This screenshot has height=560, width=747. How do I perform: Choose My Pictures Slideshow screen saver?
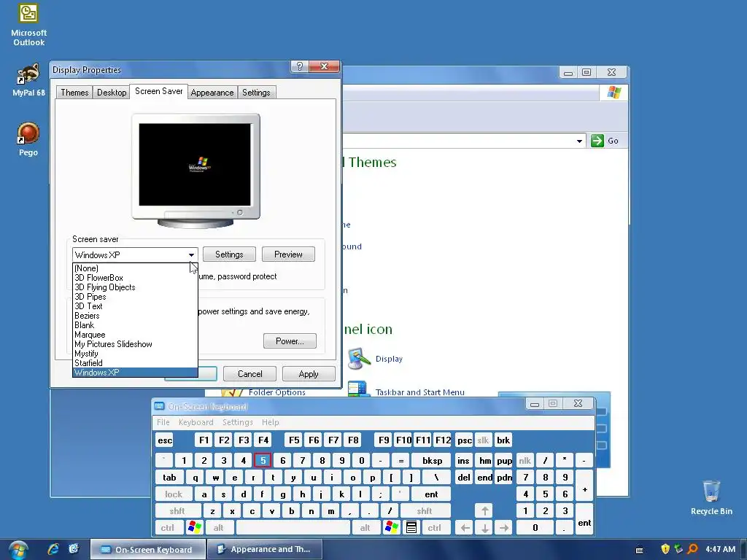pyautogui.click(x=135, y=344)
